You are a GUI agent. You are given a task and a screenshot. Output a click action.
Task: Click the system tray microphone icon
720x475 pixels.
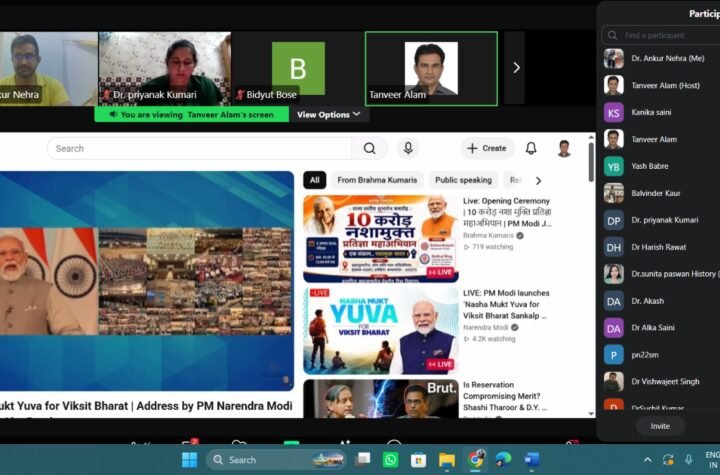coord(689,459)
